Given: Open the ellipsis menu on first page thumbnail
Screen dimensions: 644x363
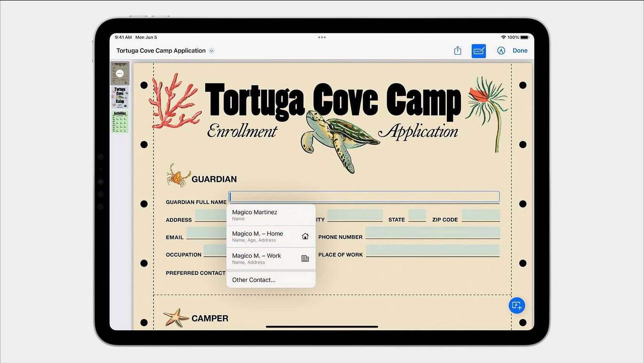Looking at the screenshot, I should pyautogui.click(x=120, y=73).
